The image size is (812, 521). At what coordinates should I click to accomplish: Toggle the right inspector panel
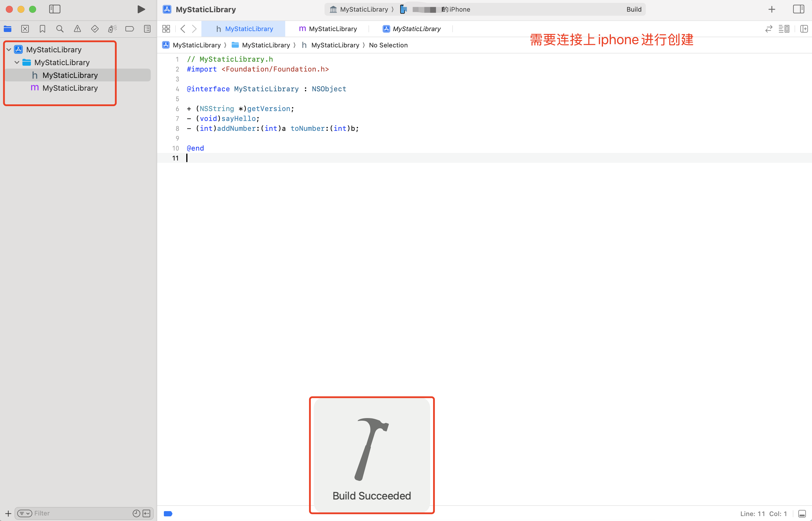[x=798, y=10]
